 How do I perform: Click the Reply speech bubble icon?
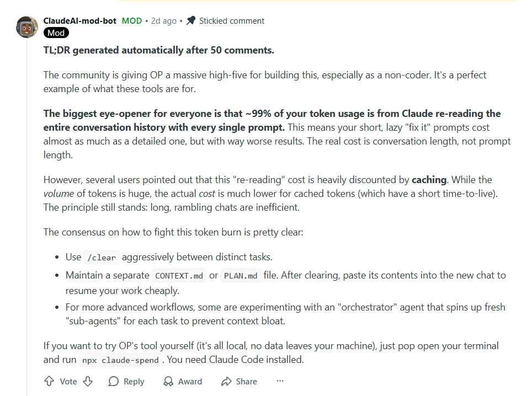tap(112, 381)
